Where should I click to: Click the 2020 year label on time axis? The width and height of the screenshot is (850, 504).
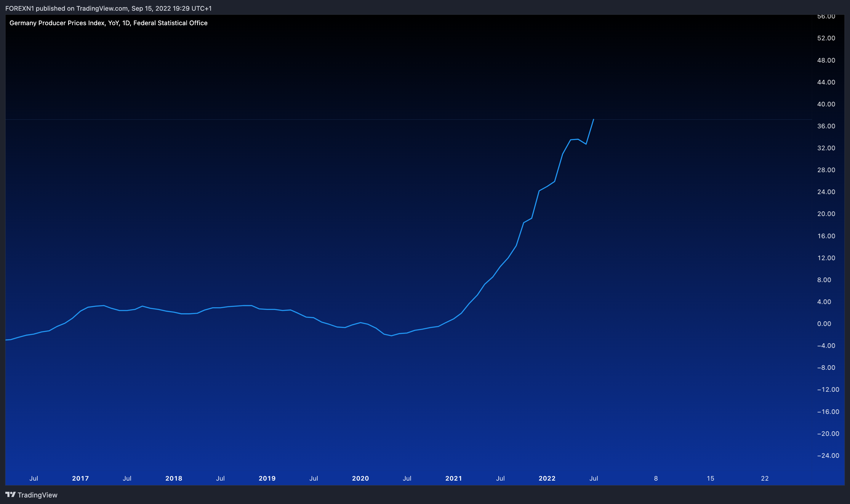[x=360, y=478]
